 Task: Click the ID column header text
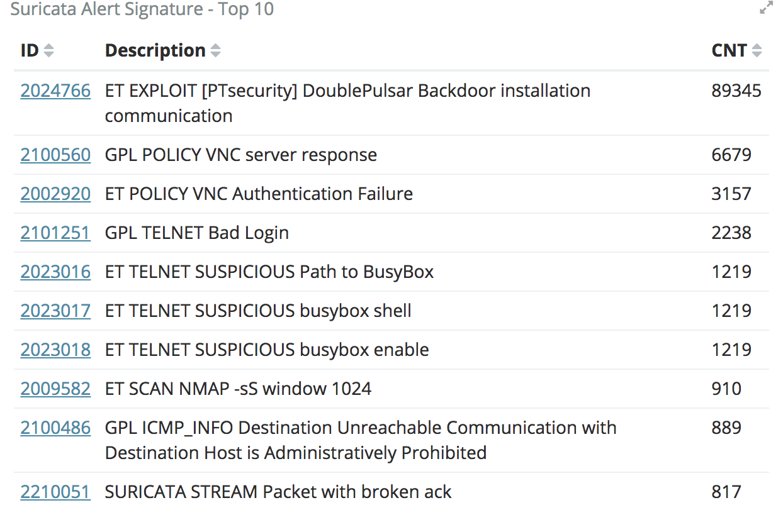(30, 51)
